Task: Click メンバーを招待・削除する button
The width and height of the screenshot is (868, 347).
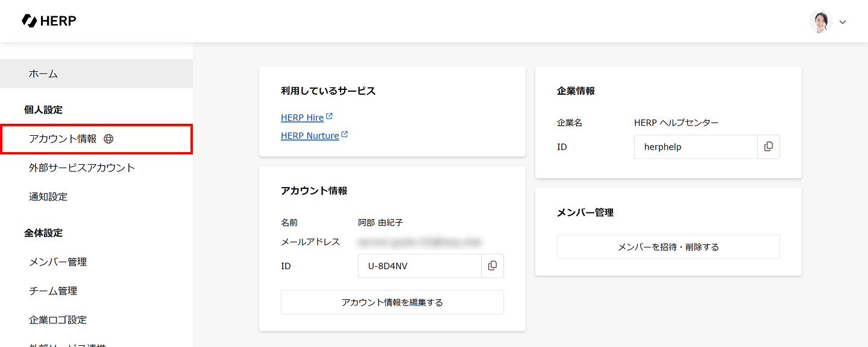Action: (668, 247)
